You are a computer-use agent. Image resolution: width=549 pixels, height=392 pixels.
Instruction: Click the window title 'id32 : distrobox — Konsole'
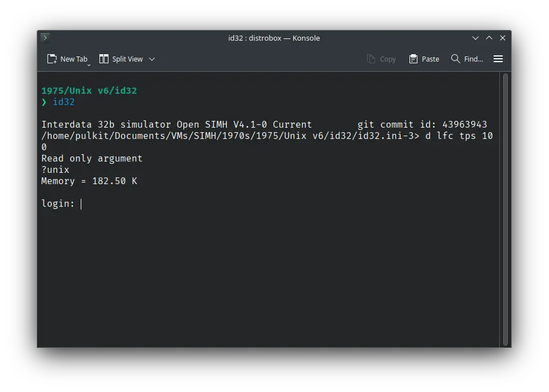(274, 38)
